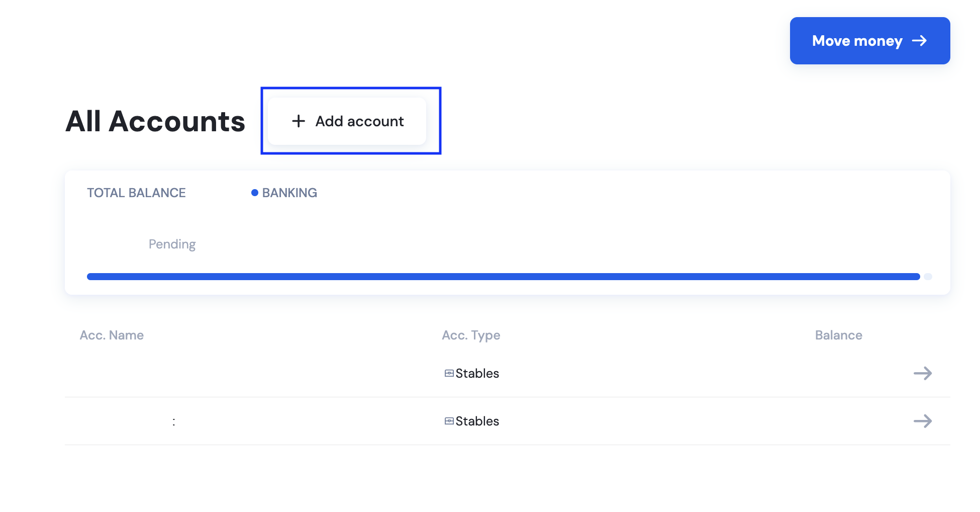Click the All Accounts heading

point(155,121)
